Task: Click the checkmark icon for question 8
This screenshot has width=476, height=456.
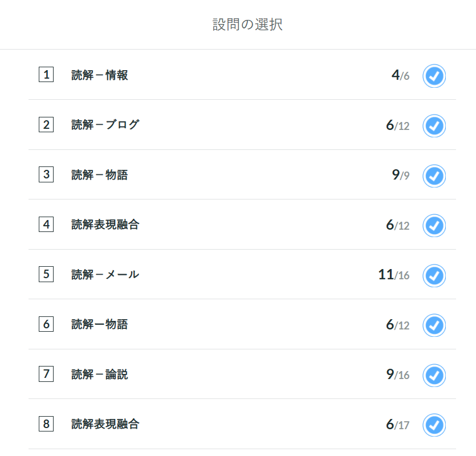Action: pos(434,425)
